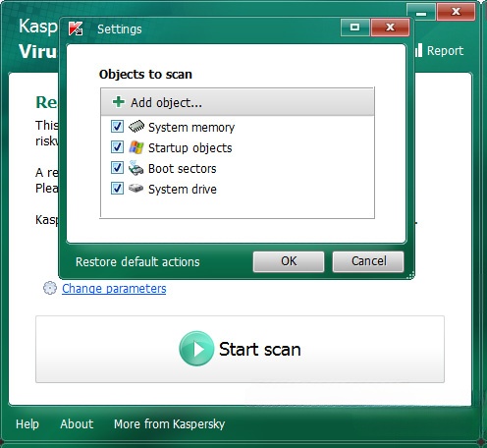Screen dimensions: 487x448
Task: Select the System drive text row
Action: [183, 190]
